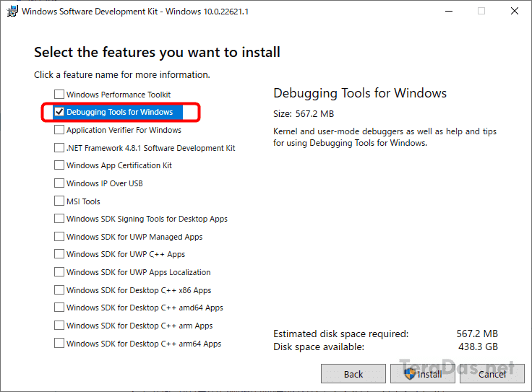Start installation with the Install button
The width and height of the screenshot is (532, 392).
[422, 374]
